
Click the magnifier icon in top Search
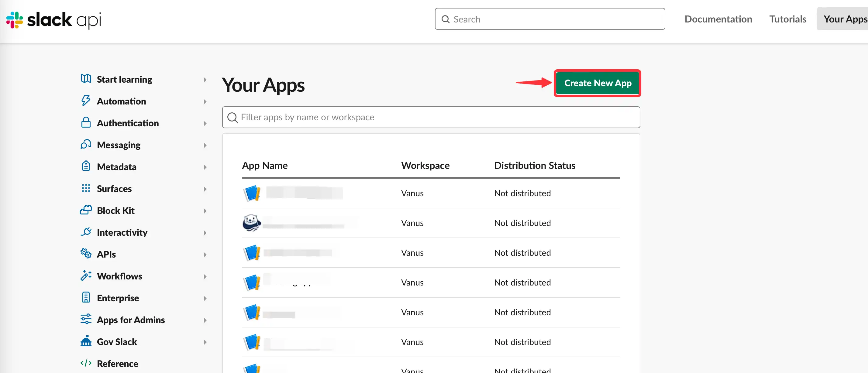446,19
